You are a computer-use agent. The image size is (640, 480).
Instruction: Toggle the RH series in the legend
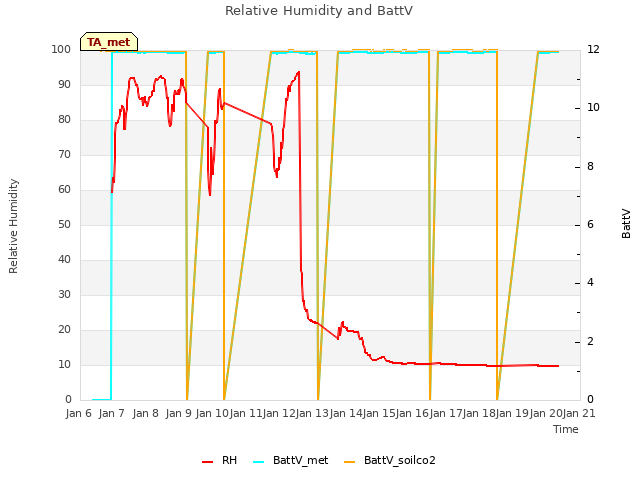220,460
